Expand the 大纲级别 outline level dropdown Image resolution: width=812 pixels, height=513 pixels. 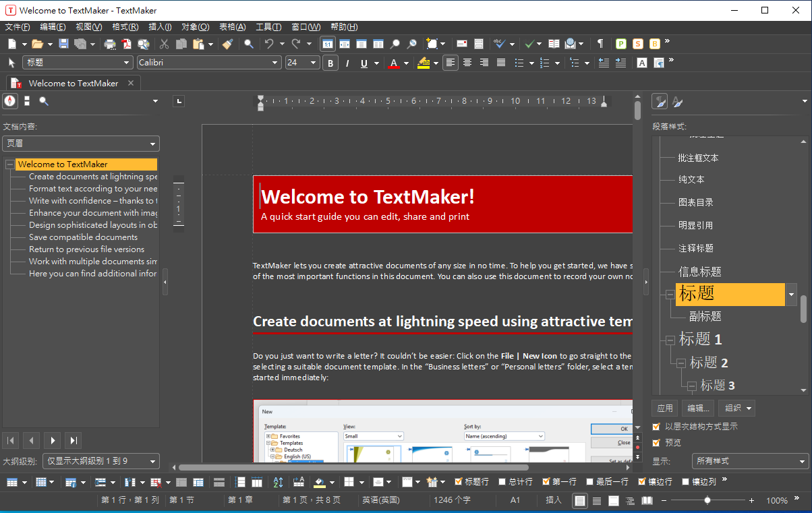152,461
